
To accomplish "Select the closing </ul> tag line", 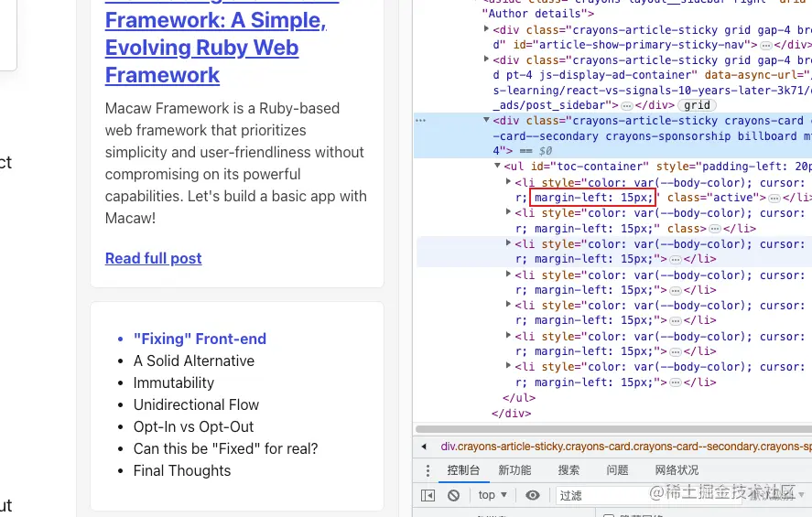I will point(519,397).
